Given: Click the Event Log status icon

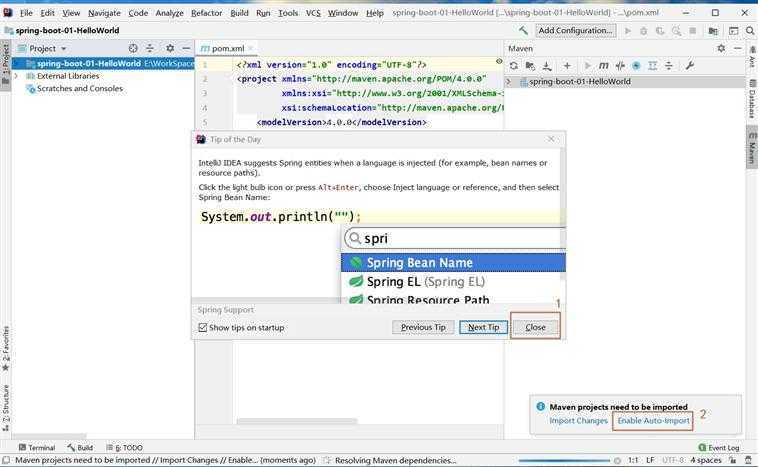Looking at the screenshot, I should tap(718, 448).
